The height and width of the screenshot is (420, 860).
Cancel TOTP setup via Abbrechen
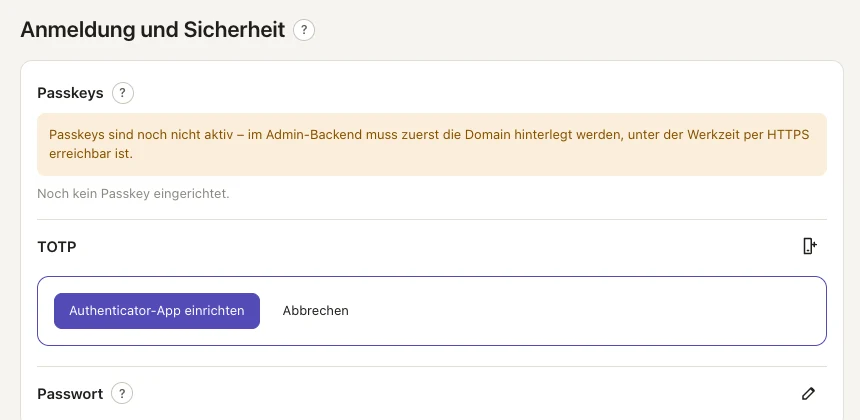[315, 311]
